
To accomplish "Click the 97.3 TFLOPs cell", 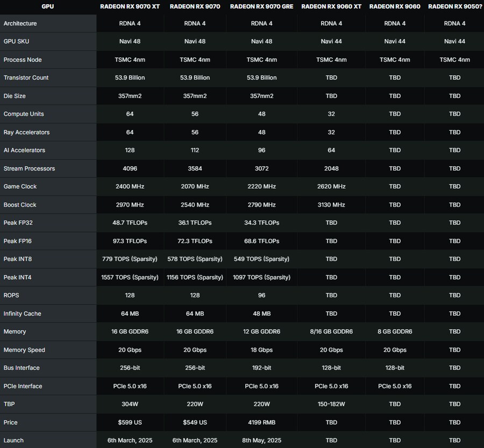I will (x=130, y=241).
